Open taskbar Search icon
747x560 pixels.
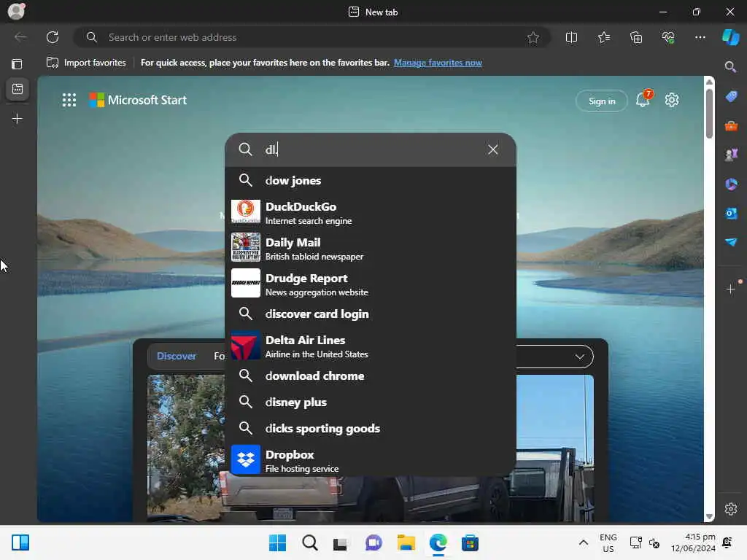click(309, 542)
